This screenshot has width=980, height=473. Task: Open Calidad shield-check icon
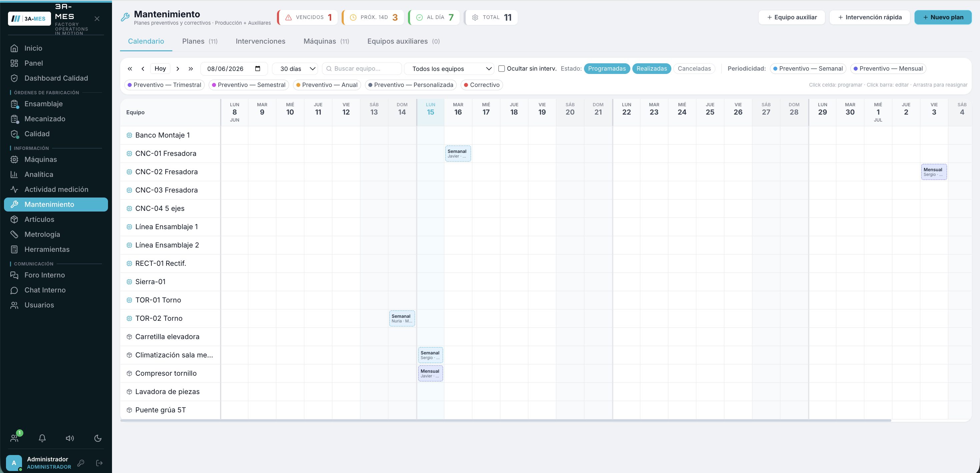pos(14,134)
